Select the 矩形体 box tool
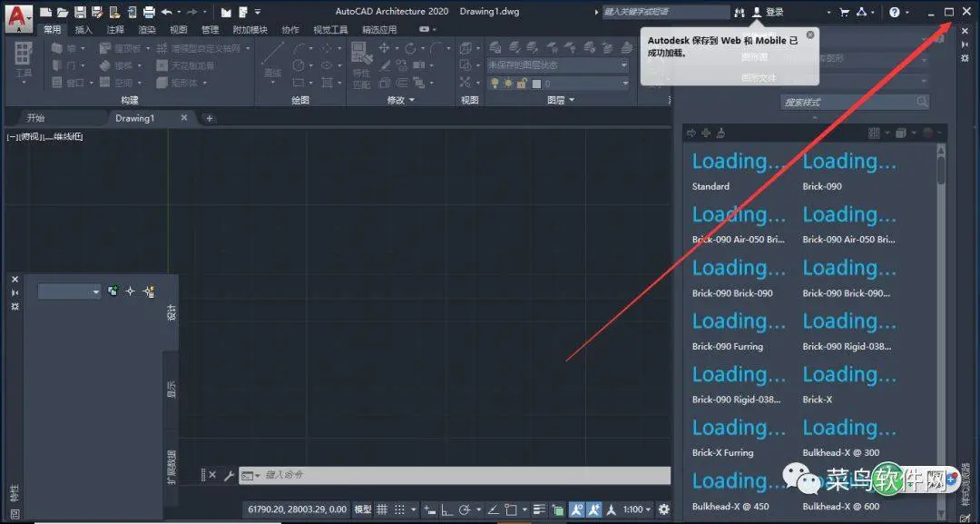Image resolution: width=980 pixels, height=524 pixels. pos(181,82)
